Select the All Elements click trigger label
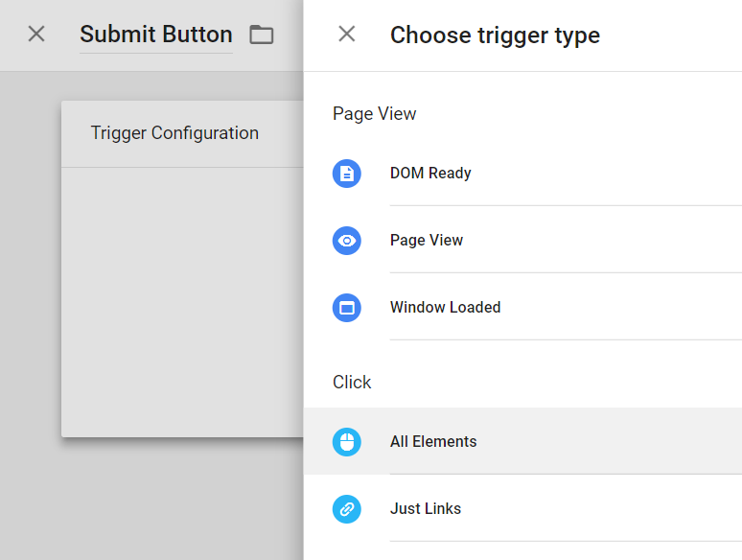Screen dimensions: 742x560 433,442
